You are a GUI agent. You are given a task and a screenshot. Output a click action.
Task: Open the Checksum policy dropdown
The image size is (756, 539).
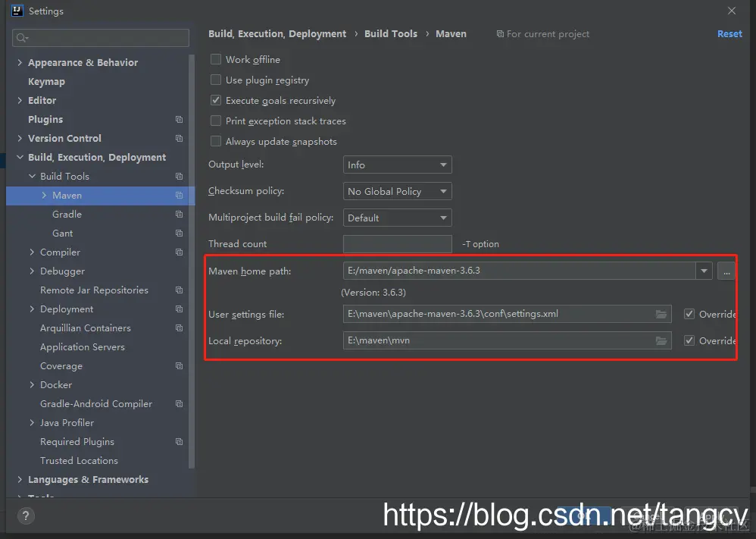click(397, 191)
